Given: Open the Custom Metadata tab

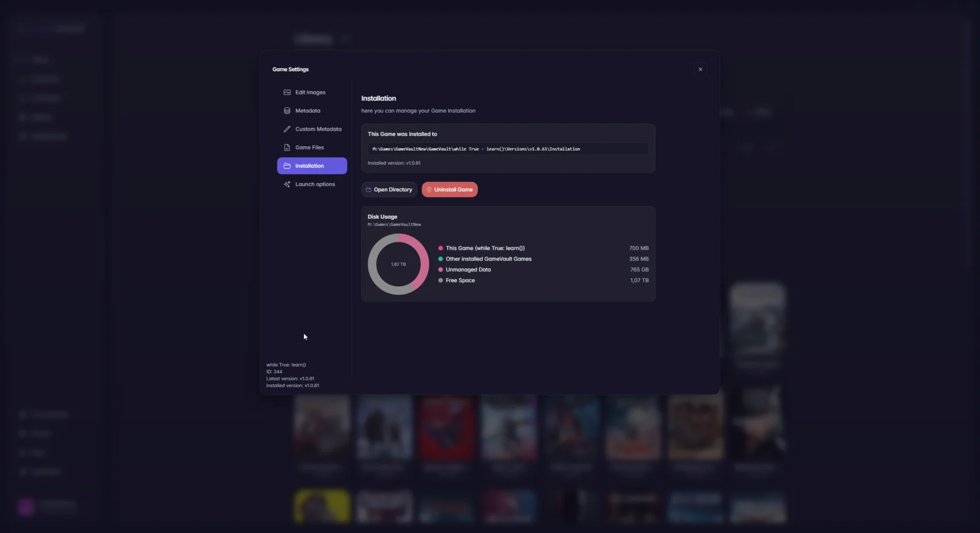Looking at the screenshot, I should [312, 129].
